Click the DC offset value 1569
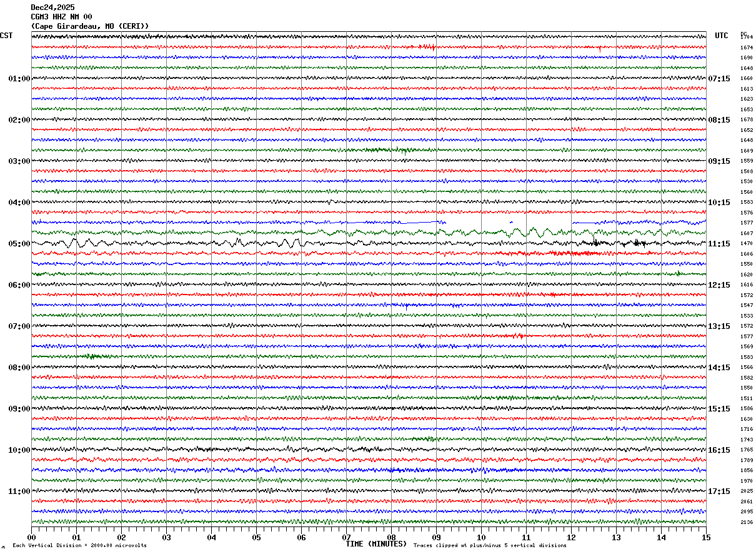756x554 pixels. [747, 347]
